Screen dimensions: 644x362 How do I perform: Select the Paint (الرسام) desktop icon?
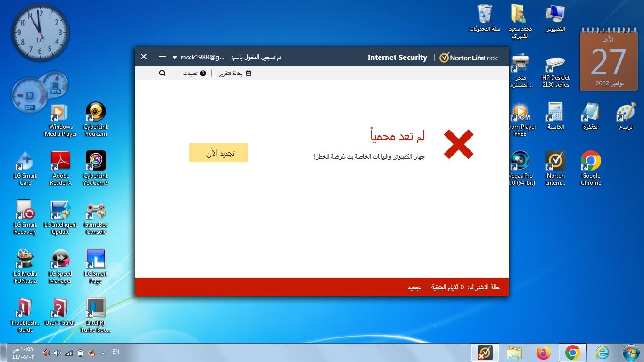626,116
